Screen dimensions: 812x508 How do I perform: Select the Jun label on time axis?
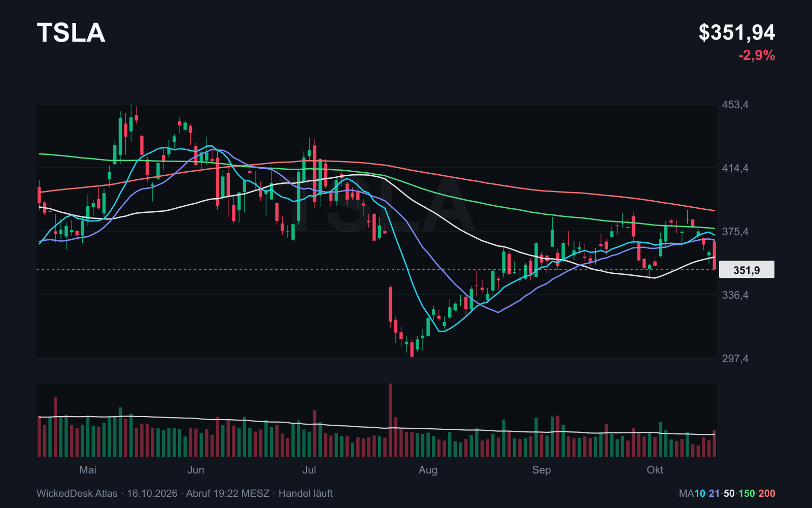[196, 470]
